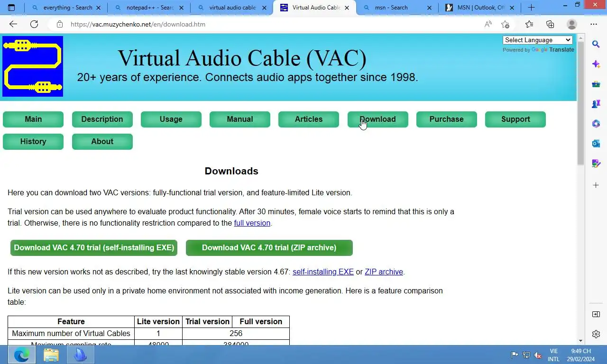Click version 4.67 ZIP archive link
This screenshot has height=364, width=607.
tap(384, 272)
